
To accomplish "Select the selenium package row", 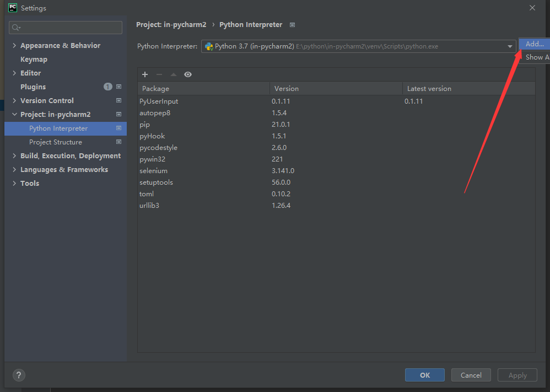I will click(336, 170).
